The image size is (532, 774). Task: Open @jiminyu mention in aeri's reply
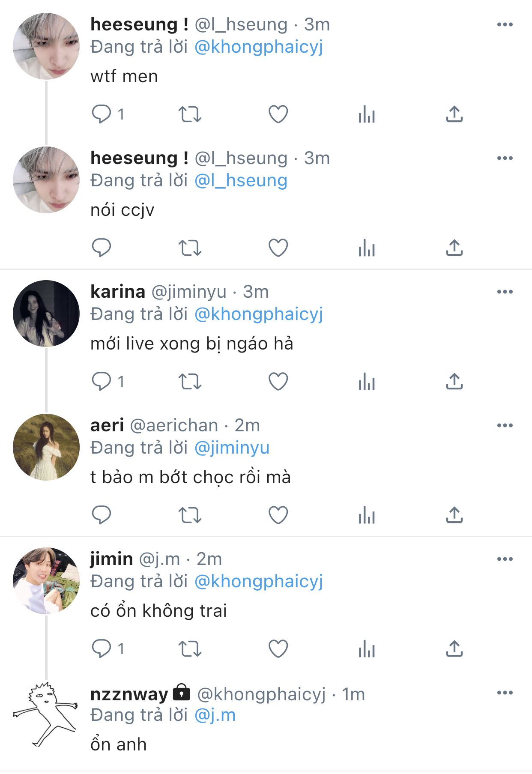click(232, 448)
